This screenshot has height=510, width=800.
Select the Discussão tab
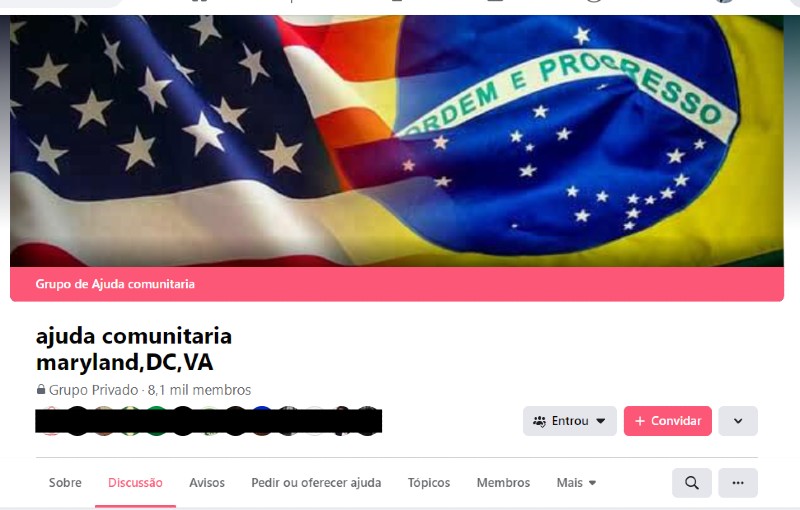(x=135, y=482)
